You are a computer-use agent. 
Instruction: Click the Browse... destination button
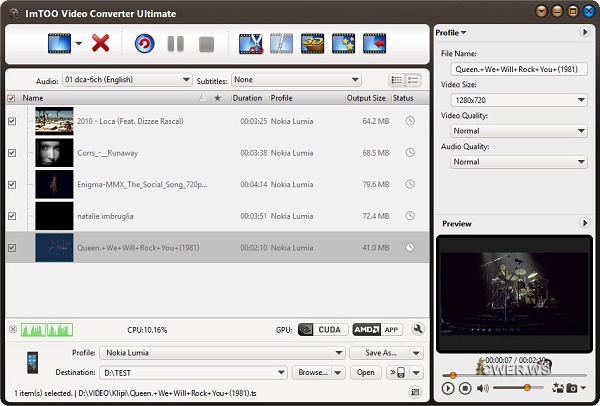coord(315,372)
